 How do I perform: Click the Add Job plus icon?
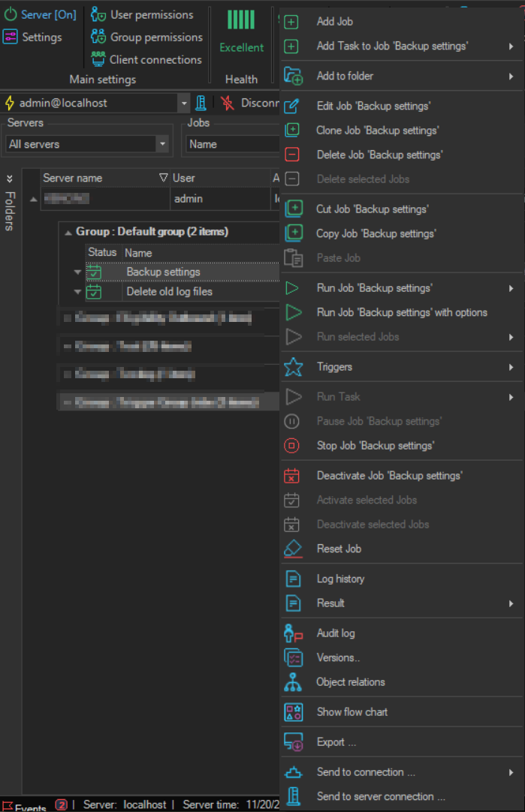(293, 22)
